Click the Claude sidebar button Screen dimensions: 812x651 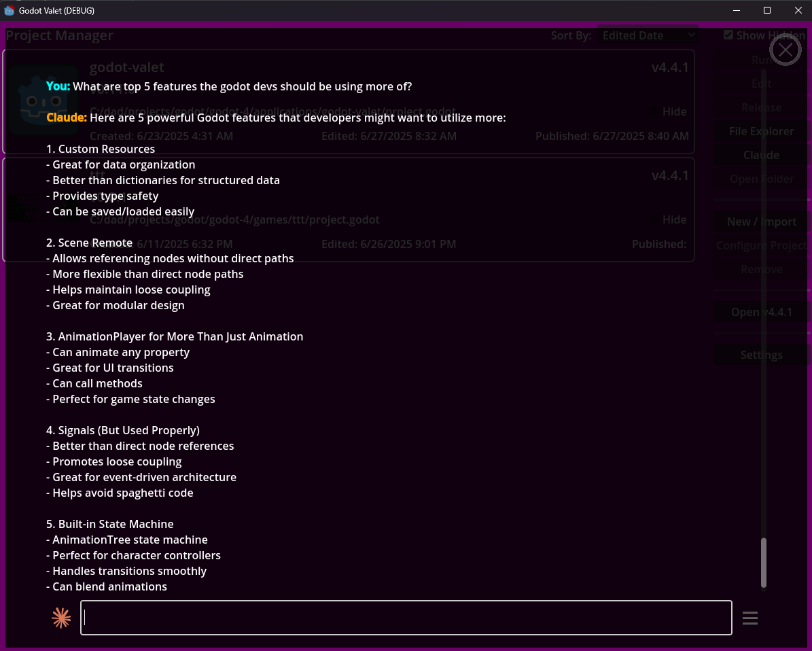(761, 155)
